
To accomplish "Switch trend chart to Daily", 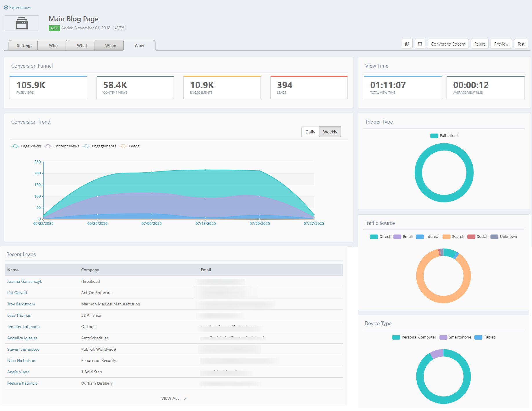I will pos(310,132).
